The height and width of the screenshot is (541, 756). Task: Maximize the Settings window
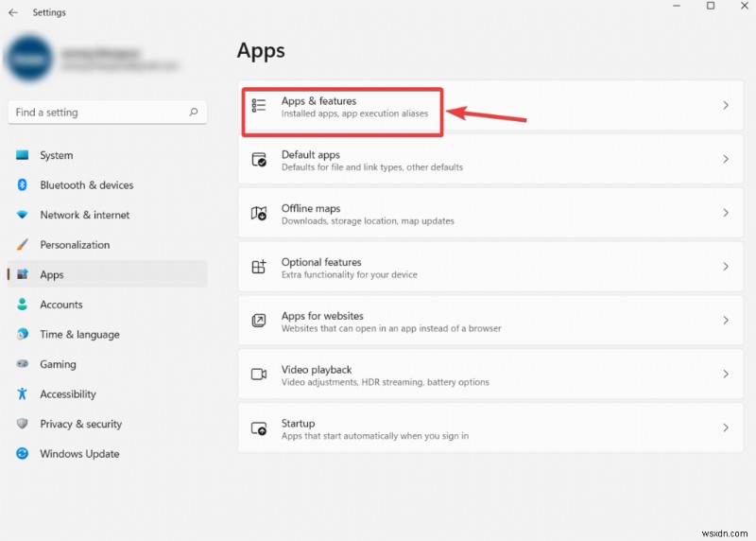pyautogui.click(x=711, y=6)
